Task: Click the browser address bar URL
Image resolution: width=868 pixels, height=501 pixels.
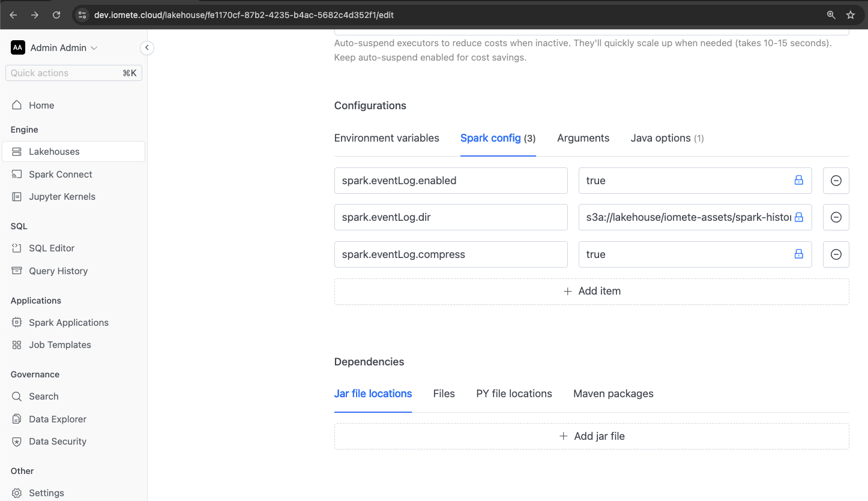Action: (244, 15)
